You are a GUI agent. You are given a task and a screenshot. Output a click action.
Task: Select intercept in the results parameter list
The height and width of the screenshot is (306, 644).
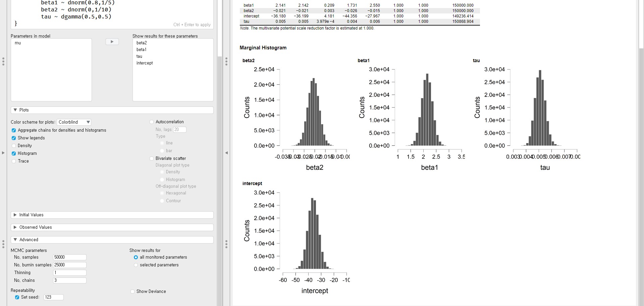pos(145,63)
